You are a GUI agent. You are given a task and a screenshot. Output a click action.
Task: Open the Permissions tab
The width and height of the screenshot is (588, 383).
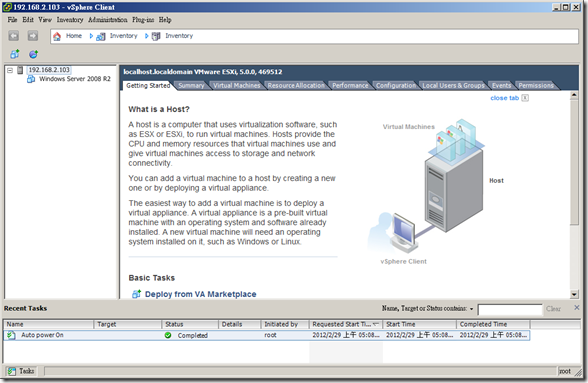[x=536, y=86]
